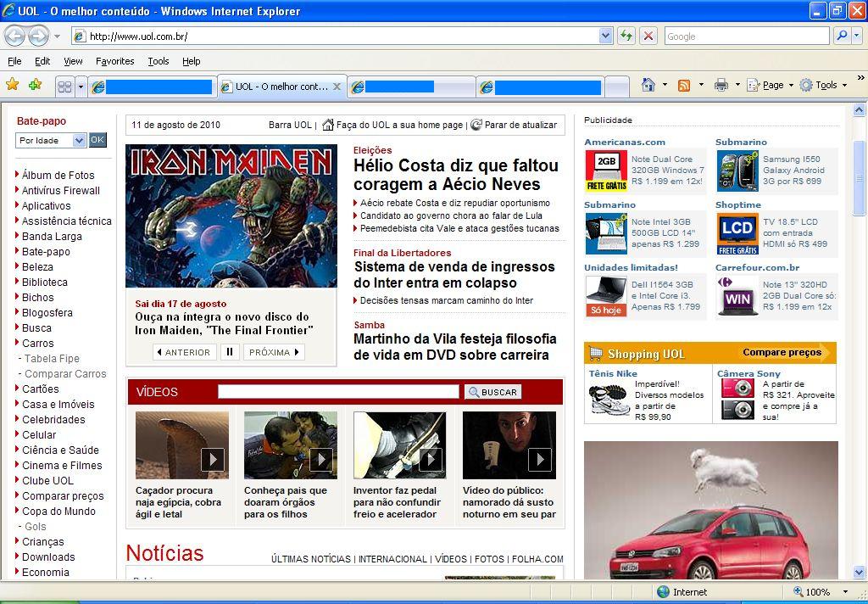The image size is (868, 604).
Task: Click the Stop loading red X icon
Action: tap(648, 36)
